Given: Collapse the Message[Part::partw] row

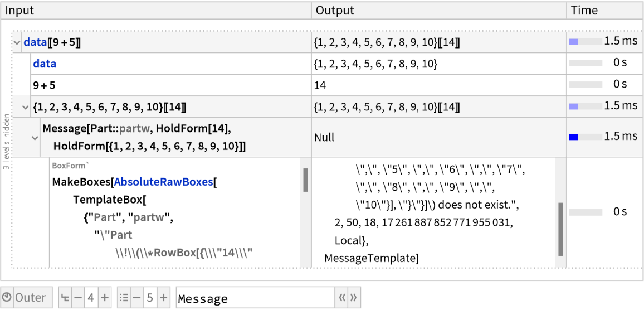Looking at the screenshot, I should 35,137.
